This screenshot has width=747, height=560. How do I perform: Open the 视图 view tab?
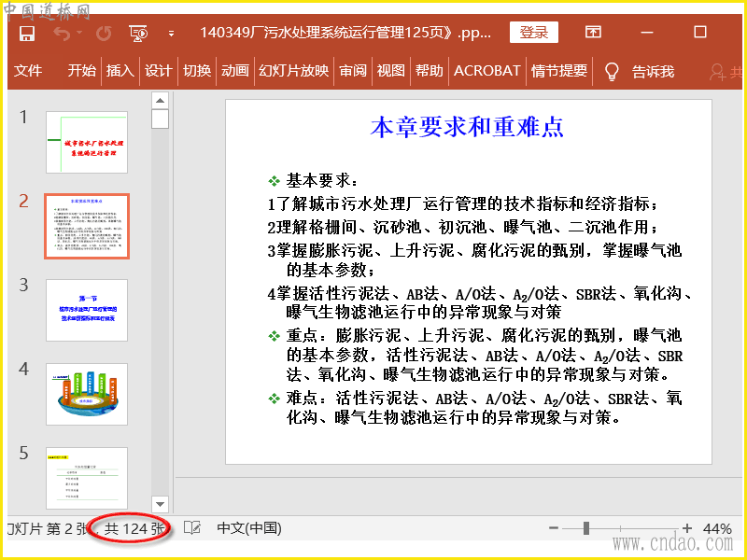[390, 71]
